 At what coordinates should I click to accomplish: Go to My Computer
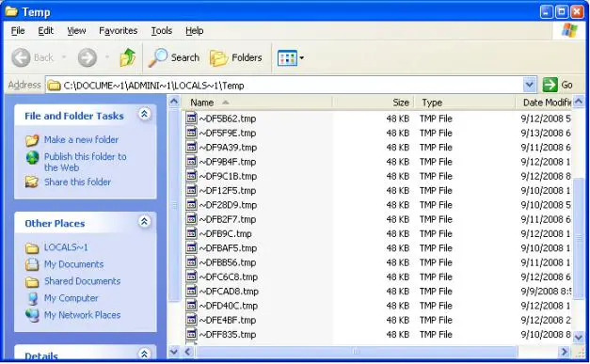(x=72, y=298)
